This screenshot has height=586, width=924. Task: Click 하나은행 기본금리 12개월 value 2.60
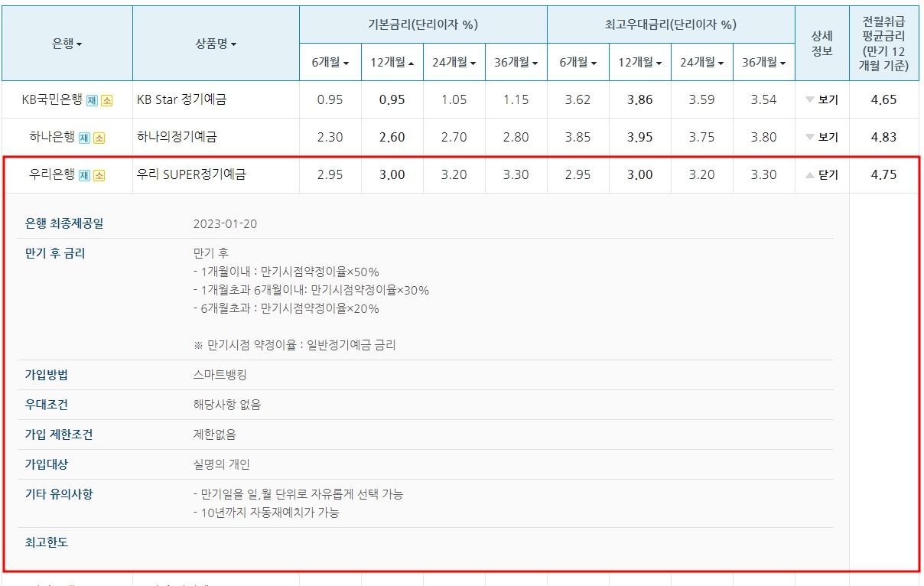tap(392, 138)
